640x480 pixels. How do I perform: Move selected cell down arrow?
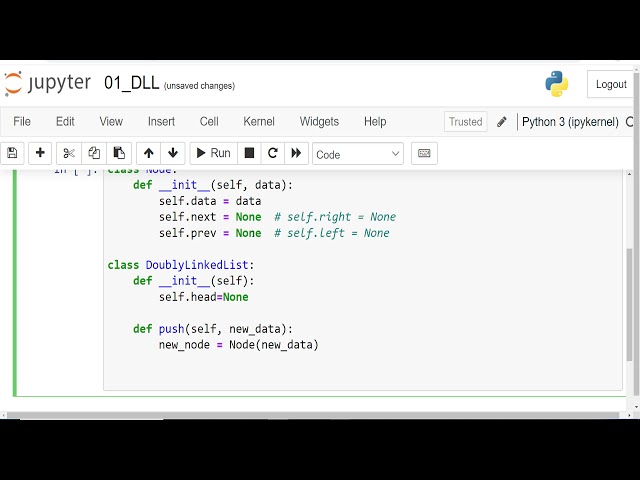coord(173,153)
